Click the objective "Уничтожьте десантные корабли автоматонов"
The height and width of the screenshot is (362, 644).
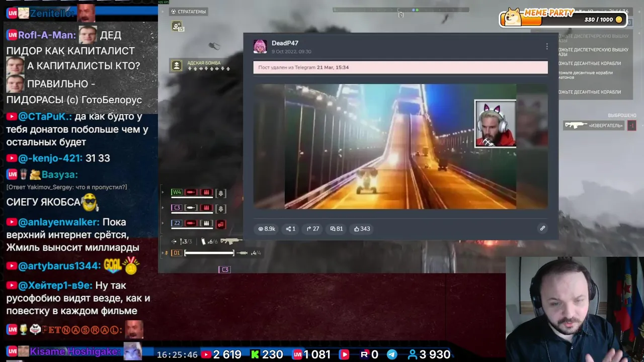586,75
